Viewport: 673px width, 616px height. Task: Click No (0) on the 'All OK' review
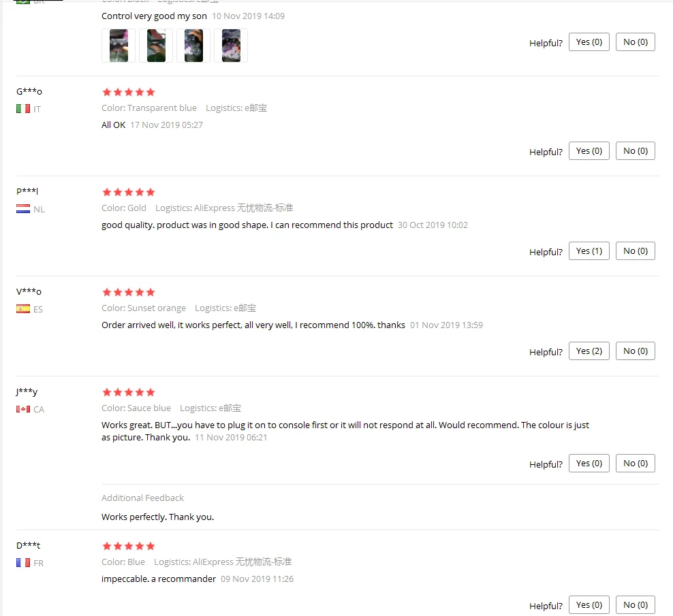[x=636, y=151]
